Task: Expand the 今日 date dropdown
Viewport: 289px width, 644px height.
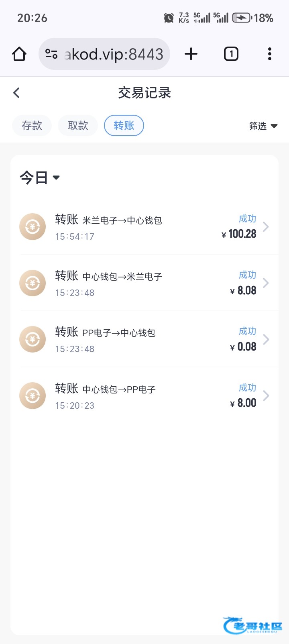Action: pyautogui.click(x=40, y=177)
